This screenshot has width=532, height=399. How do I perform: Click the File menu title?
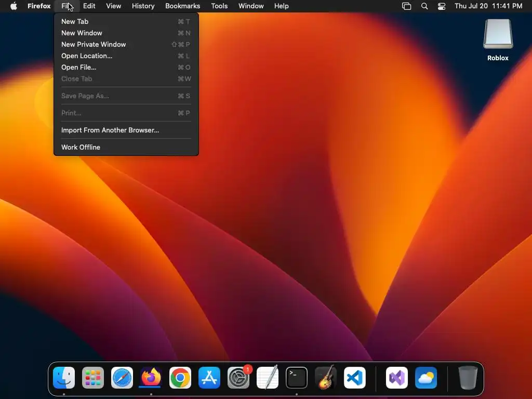coord(67,6)
